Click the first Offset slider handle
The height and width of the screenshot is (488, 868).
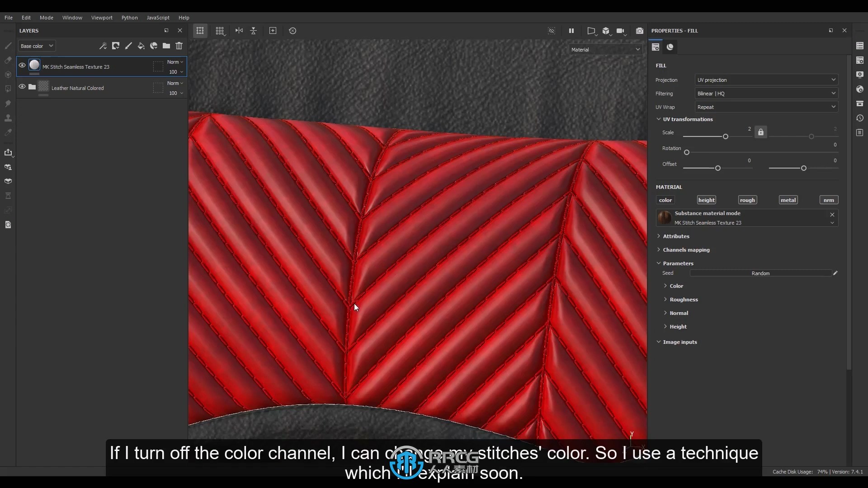[x=718, y=168]
